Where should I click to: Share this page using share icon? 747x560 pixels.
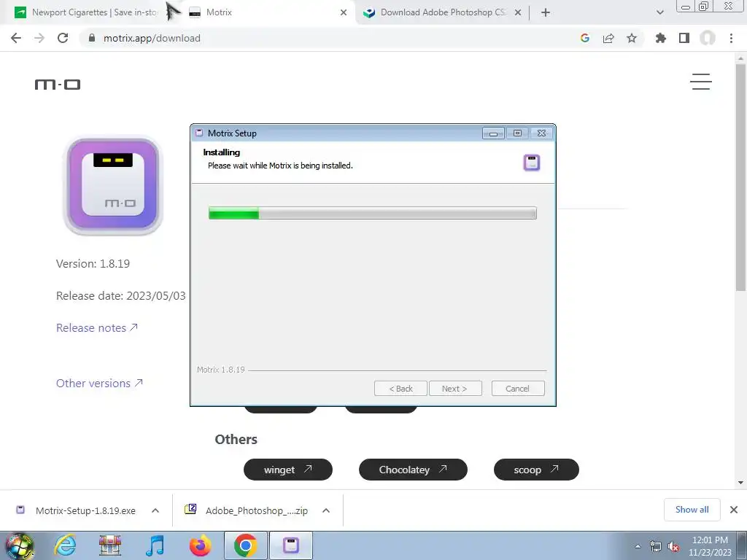[x=608, y=38]
